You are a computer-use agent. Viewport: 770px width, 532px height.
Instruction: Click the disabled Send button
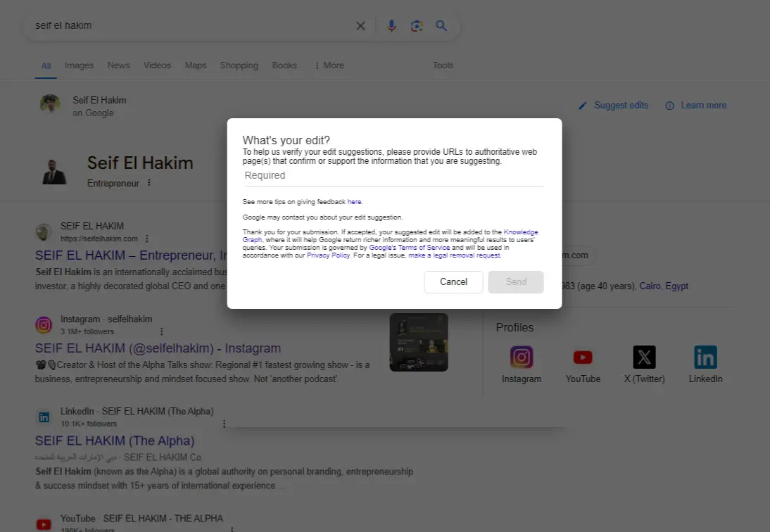(x=516, y=281)
